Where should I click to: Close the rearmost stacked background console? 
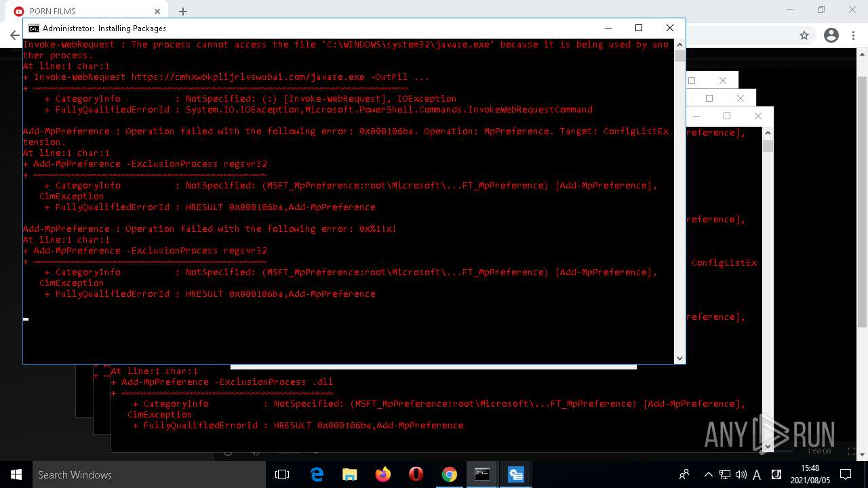pos(722,81)
